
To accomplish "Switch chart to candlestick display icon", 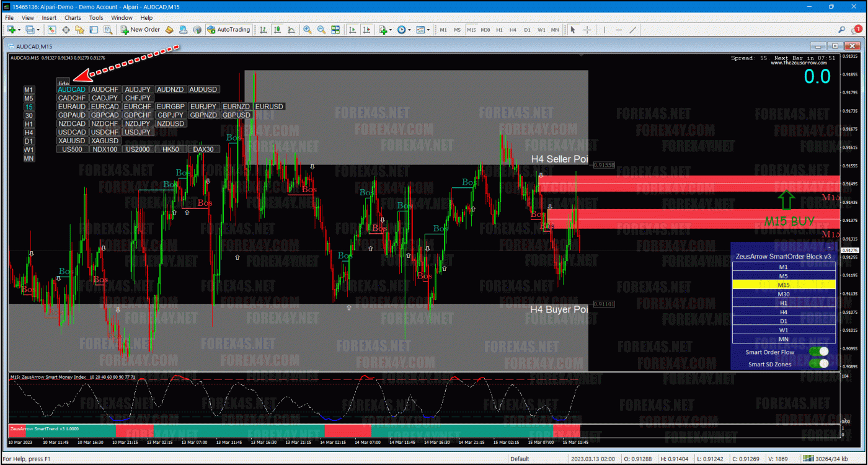I will [x=277, y=30].
